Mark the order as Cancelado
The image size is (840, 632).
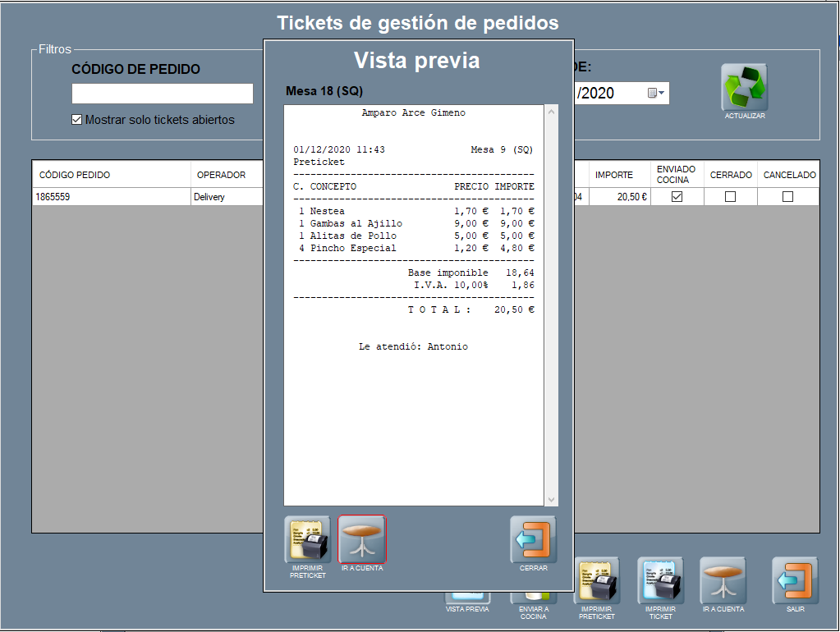pos(787,197)
